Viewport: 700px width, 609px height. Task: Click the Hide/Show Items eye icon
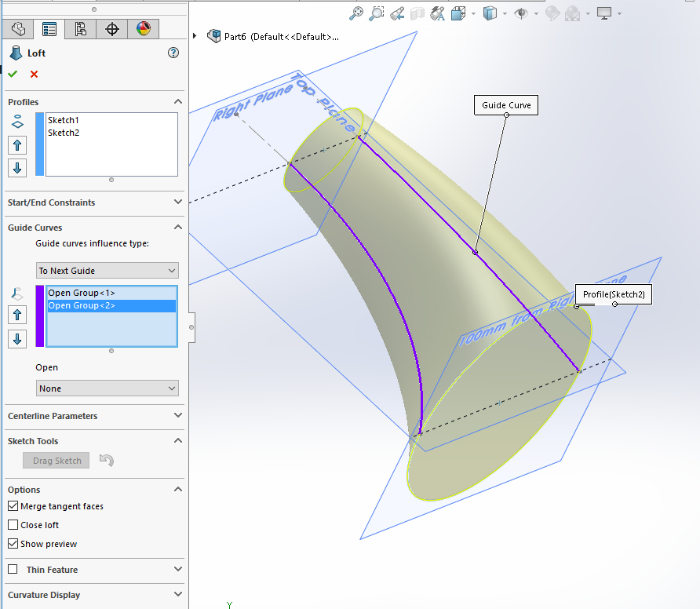(x=521, y=13)
